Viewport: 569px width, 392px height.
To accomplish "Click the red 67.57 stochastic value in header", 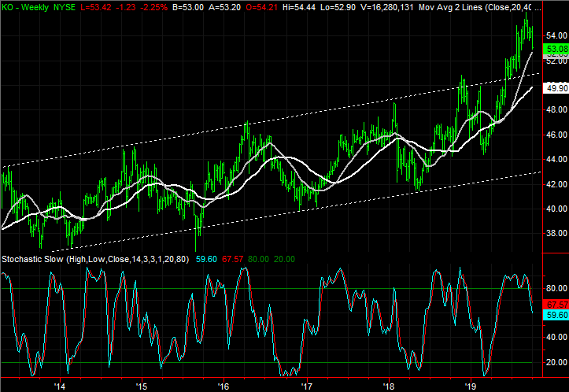I will (233, 259).
